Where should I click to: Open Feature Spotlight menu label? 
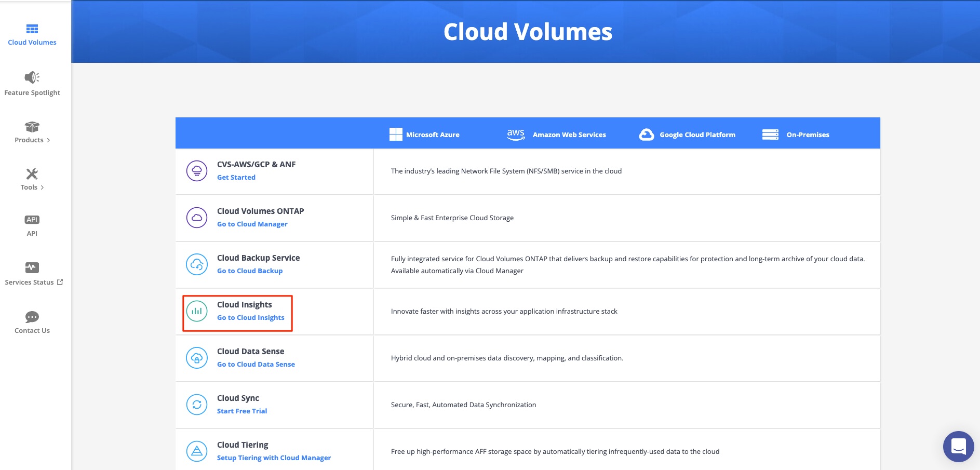tap(32, 93)
